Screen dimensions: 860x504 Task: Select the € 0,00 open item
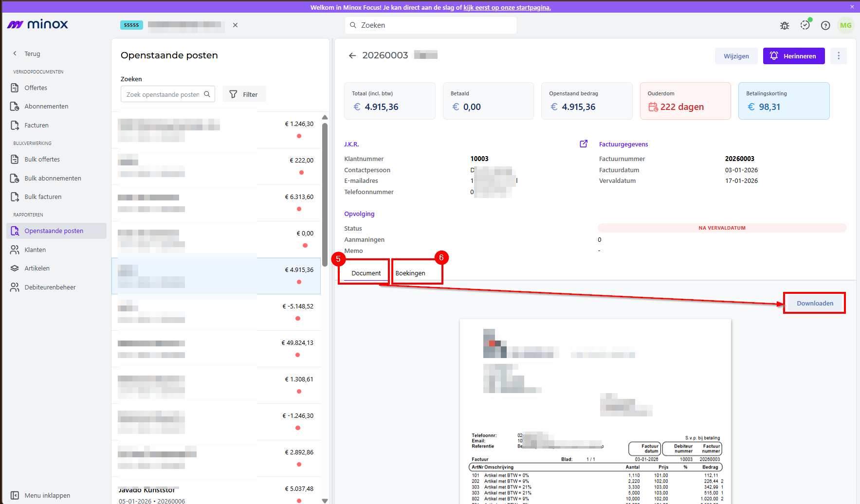[x=216, y=239]
